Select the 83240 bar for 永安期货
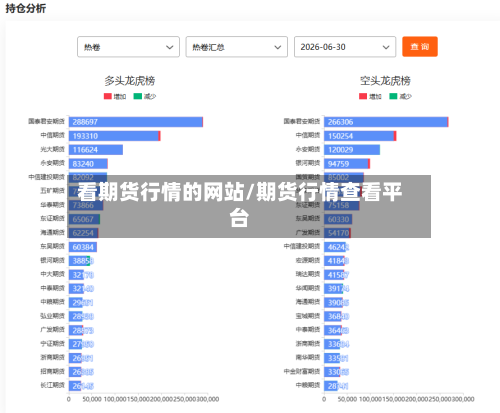The image size is (500, 413). [x=88, y=164]
